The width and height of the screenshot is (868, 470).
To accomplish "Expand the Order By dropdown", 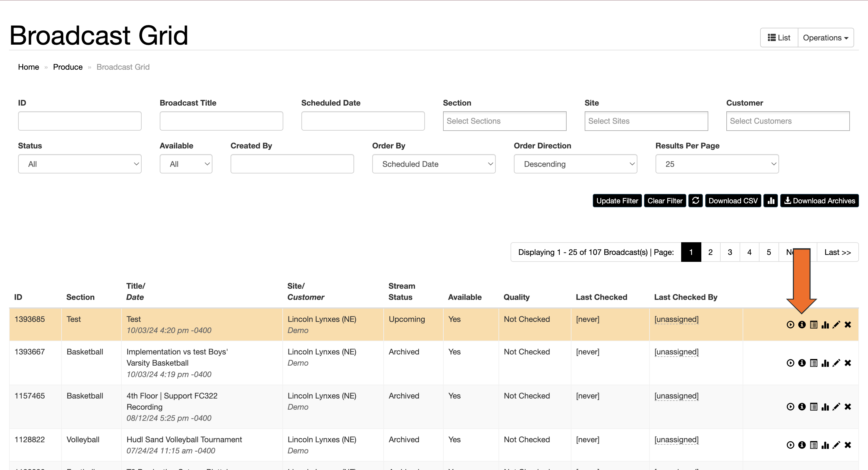I will click(434, 164).
